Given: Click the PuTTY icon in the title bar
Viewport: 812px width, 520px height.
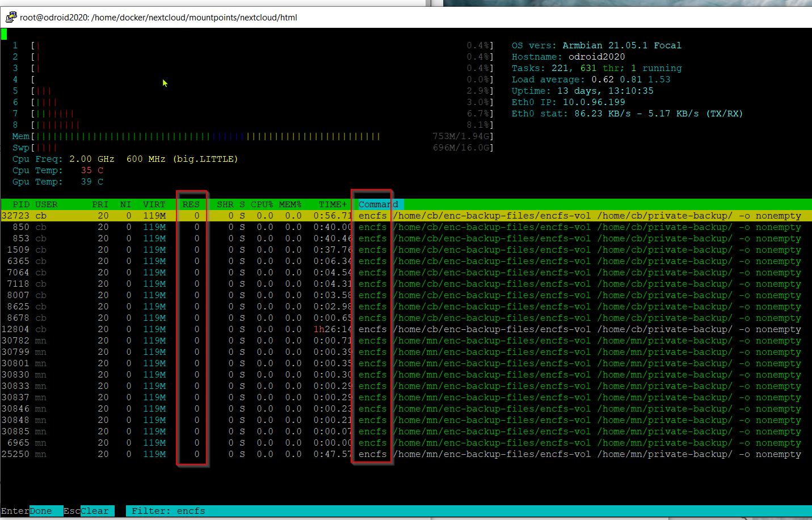Looking at the screenshot, I should [11, 17].
